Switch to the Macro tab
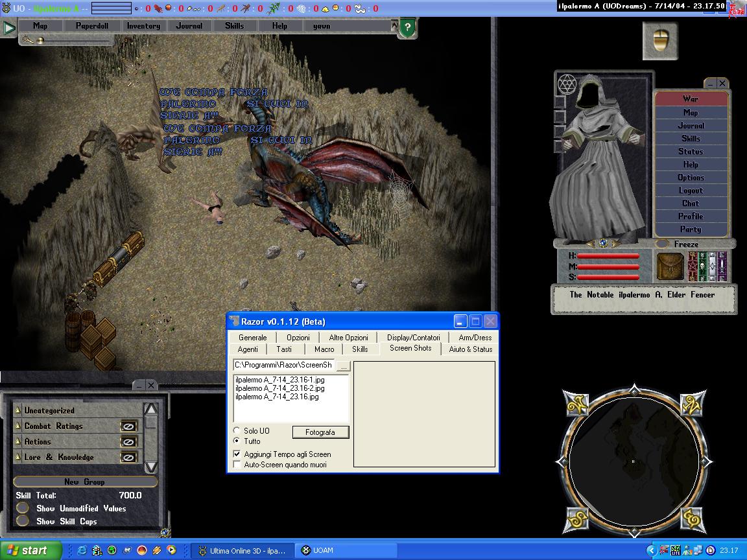 (324, 349)
